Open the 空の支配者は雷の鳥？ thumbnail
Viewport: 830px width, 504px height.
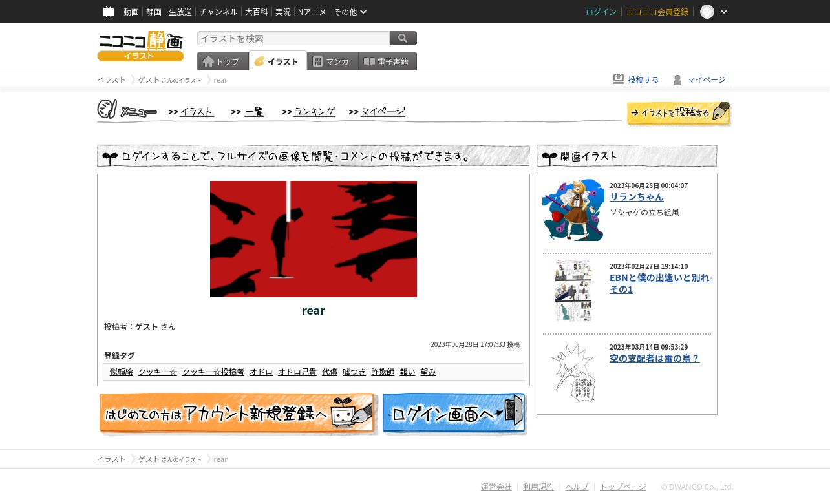coord(573,372)
